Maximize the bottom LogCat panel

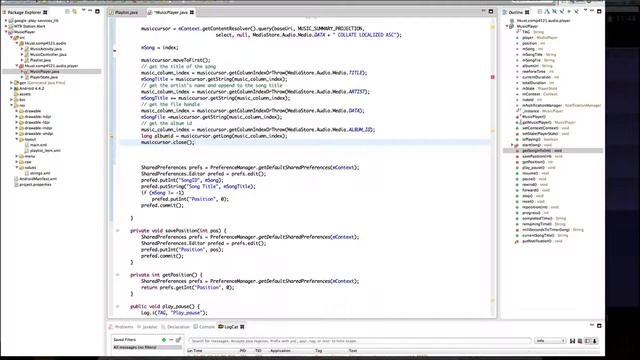point(599,326)
